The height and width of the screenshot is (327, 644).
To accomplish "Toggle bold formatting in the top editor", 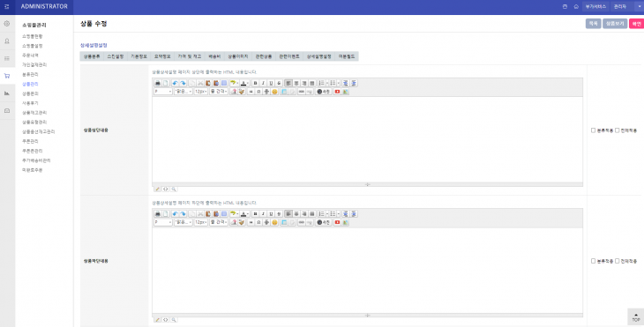I will (x=255, y=83).
